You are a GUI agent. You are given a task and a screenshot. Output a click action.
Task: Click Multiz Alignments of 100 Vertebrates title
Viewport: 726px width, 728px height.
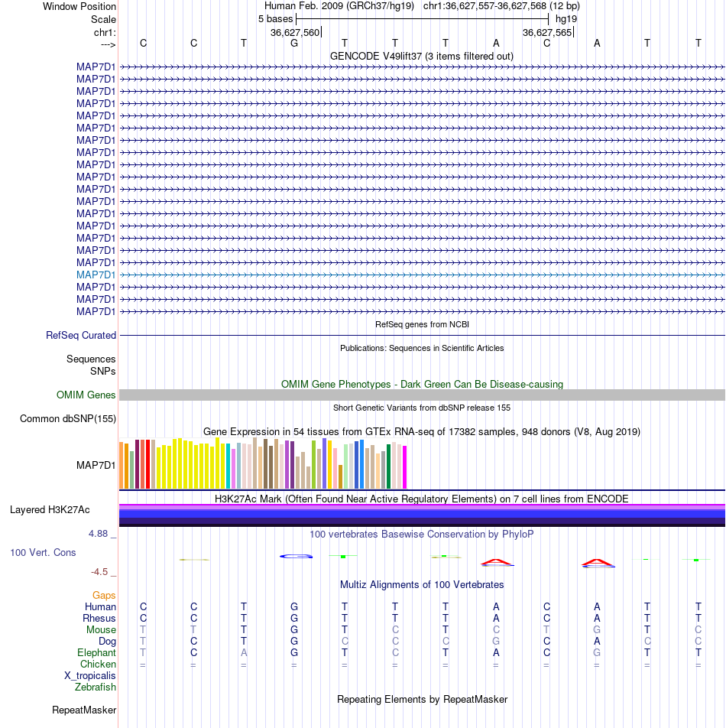click(x=422, y=584)
